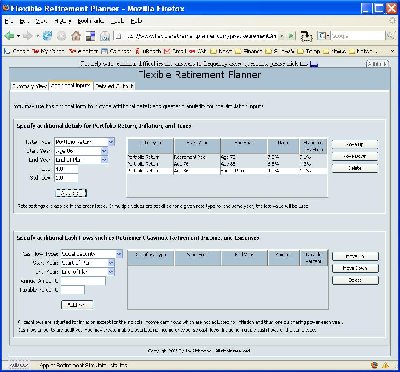Switch to the Detailed Output tab
The image size is (400, 372).
click(x=114, y=86)
